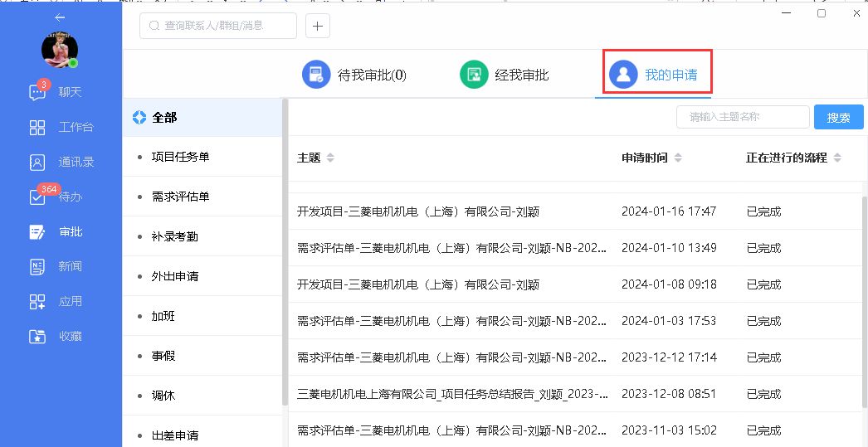Image resolution: width=868 pixels, height=447 pixels.
Task: Open the 工作台 workbench icon
Action: pyautogui.click(x=37, y=127)
